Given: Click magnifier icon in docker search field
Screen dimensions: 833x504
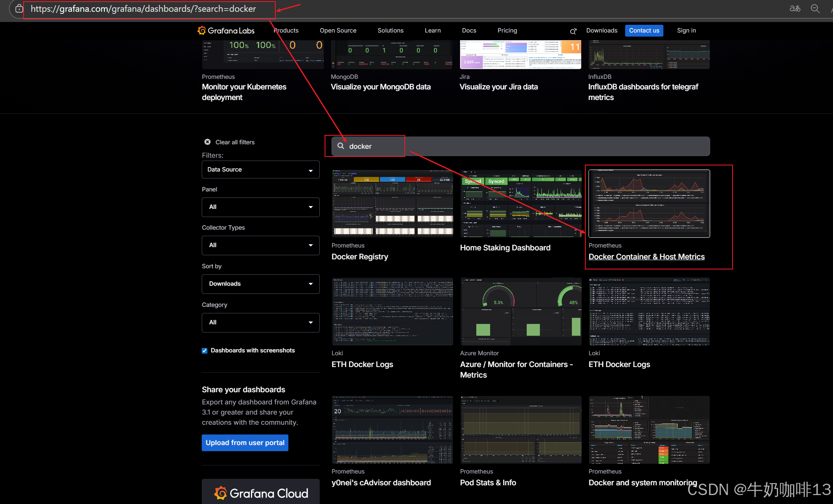Looking at the screenshot, I should [341, 146].
